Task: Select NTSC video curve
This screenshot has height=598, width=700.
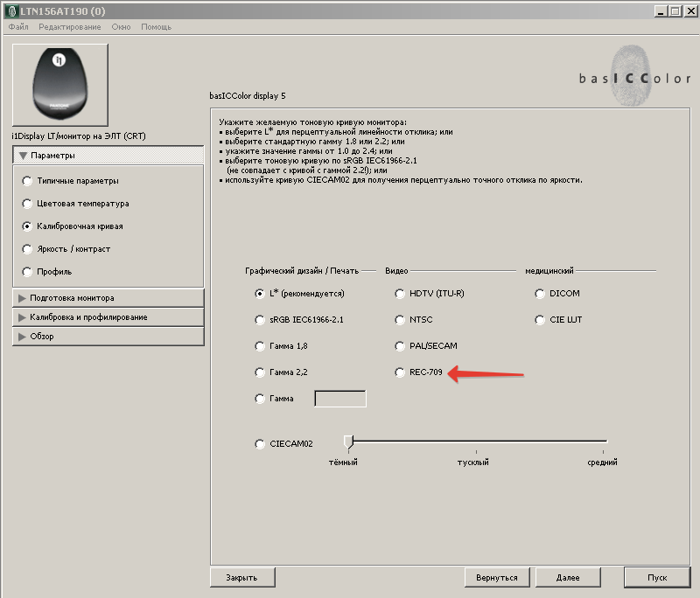Action: pyautogui.click(x=400, y=320)
